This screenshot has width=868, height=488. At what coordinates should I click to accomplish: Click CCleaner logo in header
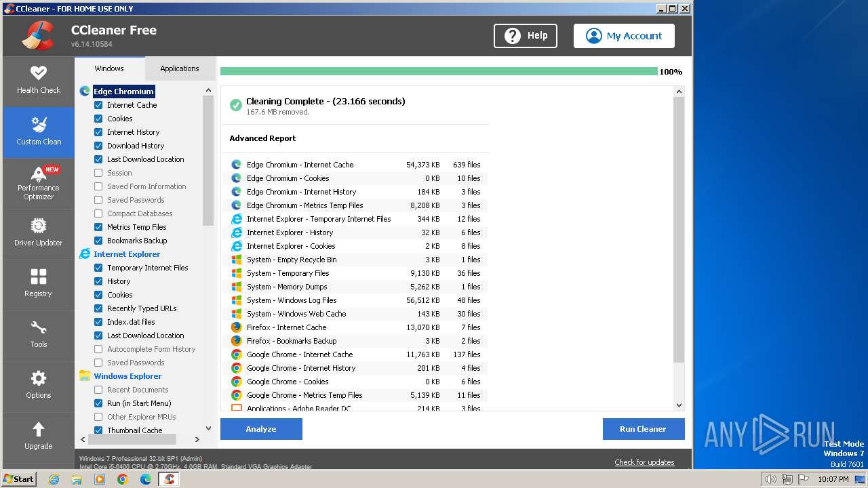(38, 35)
